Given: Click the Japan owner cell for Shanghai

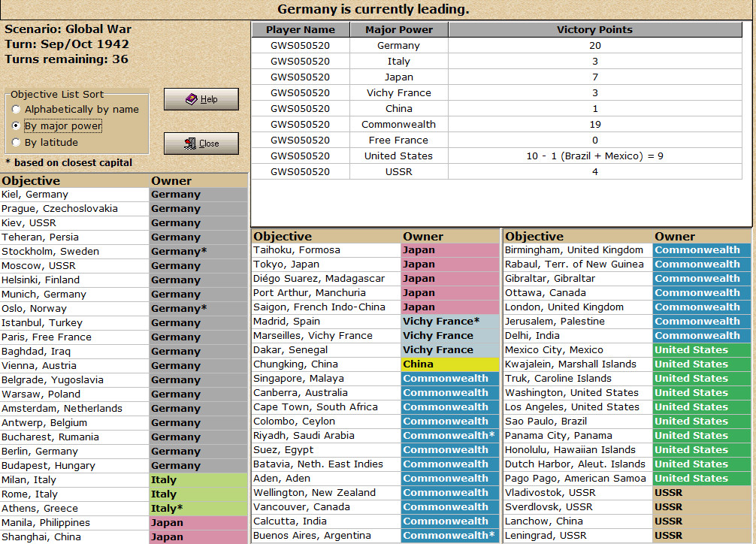Looking at the screenshot, I should tap(198, 536).
